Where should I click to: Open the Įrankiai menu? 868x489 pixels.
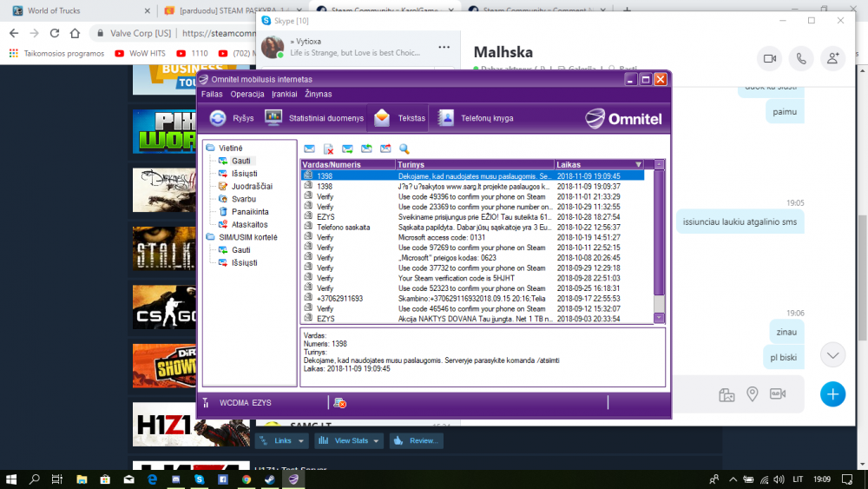pos(285,94)
